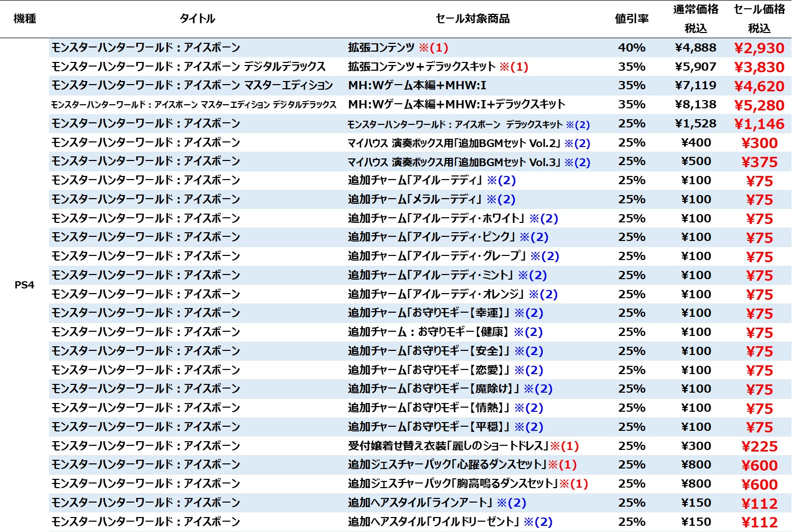Click the regular price ¥300 for ショートドレス
This screenshot has width=792, height=532.
pos(696,446)
